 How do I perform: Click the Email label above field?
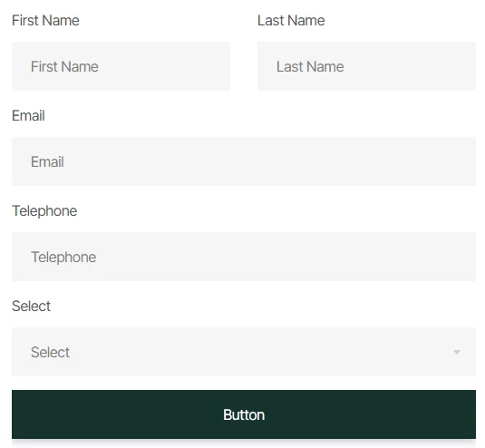pyautogui.click(x=28, y=116)
